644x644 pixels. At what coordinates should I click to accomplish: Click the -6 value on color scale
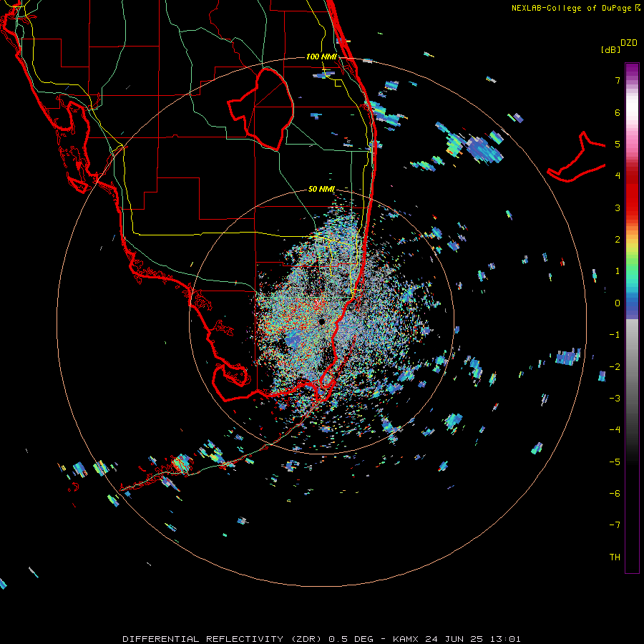[615, 493]
